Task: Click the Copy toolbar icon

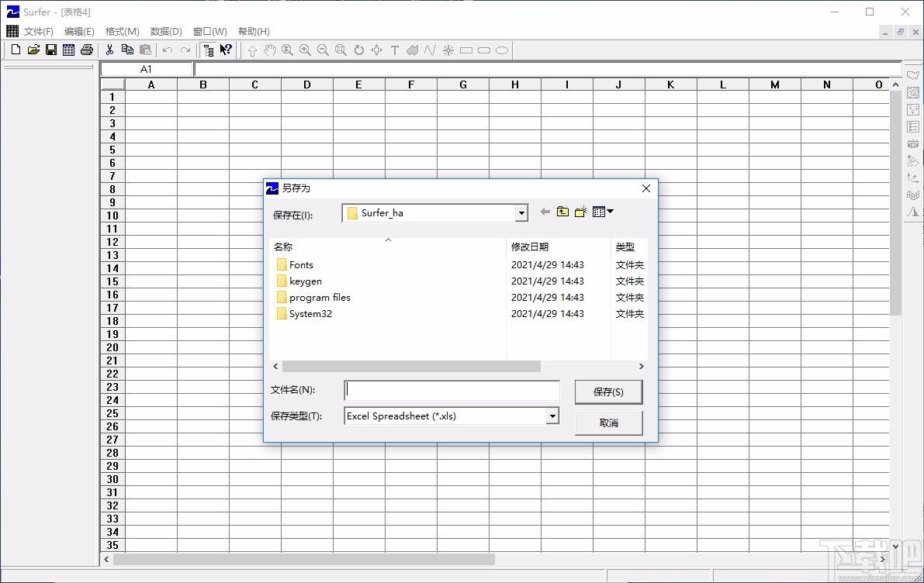Action: (x=127, y=50)
